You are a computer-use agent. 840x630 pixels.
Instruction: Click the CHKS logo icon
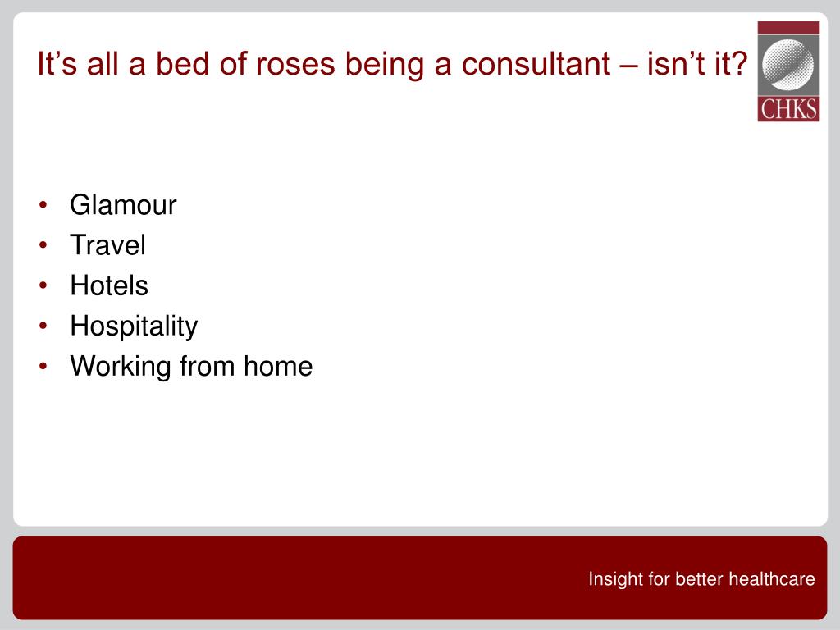788,71
